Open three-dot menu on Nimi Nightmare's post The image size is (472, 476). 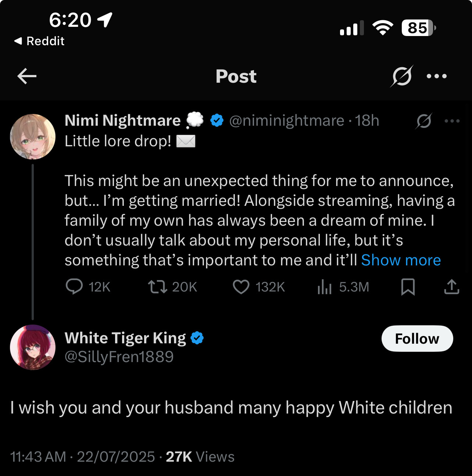tap(452, 121)
